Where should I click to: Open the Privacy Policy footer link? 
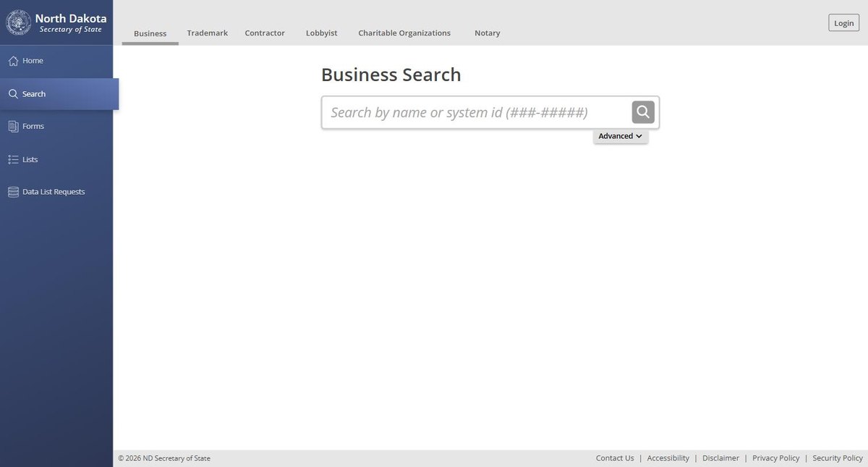776,458
